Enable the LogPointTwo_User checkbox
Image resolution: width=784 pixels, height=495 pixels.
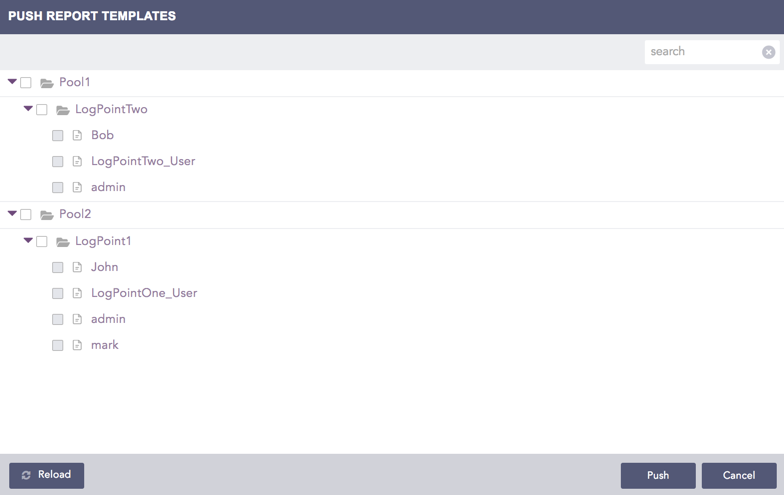58,162
